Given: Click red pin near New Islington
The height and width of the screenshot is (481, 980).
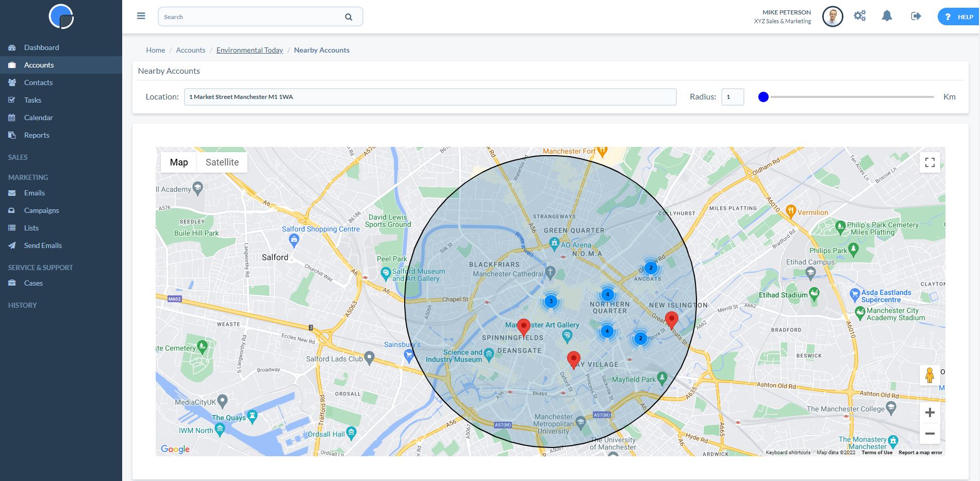Looking at the screenshot, I should coord(671,320).
